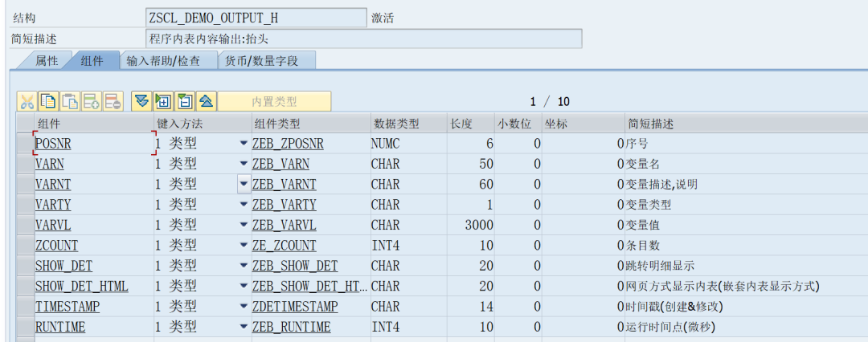Click the Collapse All icon

207,101
